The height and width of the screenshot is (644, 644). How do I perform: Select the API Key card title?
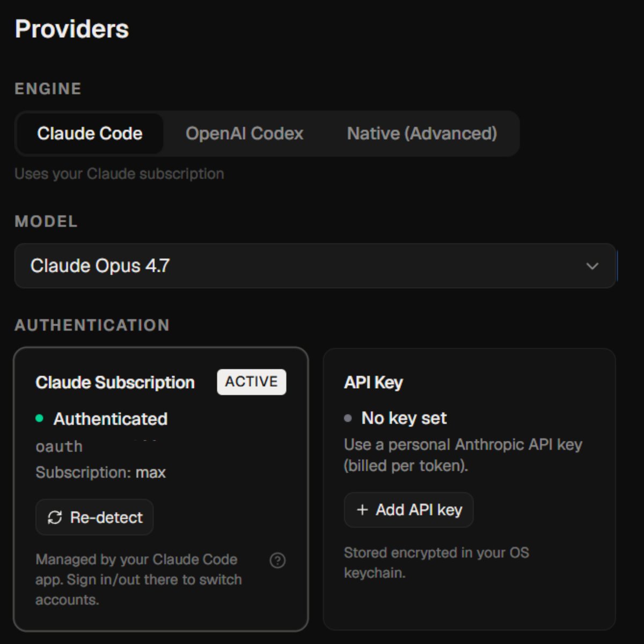[374, 383]
